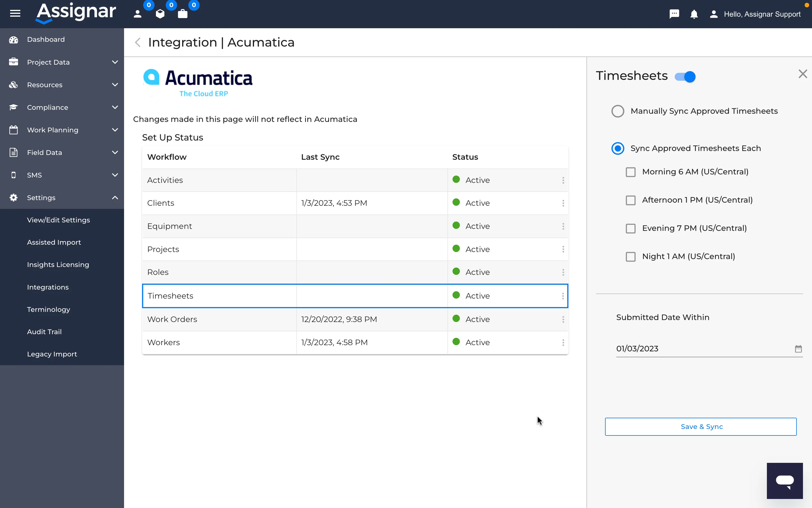Click the Workflow column header
The width and height of the screenshot is (812, 508).
click(167, 157)
